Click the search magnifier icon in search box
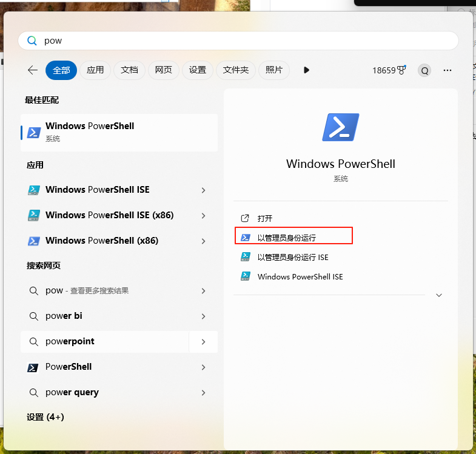This screenshot has width=476, height=454. (x=32, y=41)
